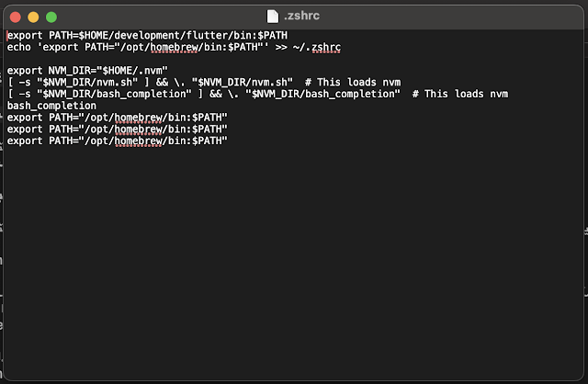588x384 pixels.
Task: Click the first standalone homebrew PATH export line
Action: point(117,118)
